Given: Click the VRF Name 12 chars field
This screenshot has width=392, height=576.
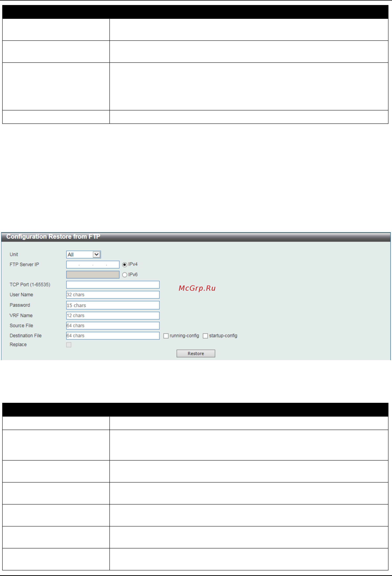Looking at the screenshot, I should point(113,315).
